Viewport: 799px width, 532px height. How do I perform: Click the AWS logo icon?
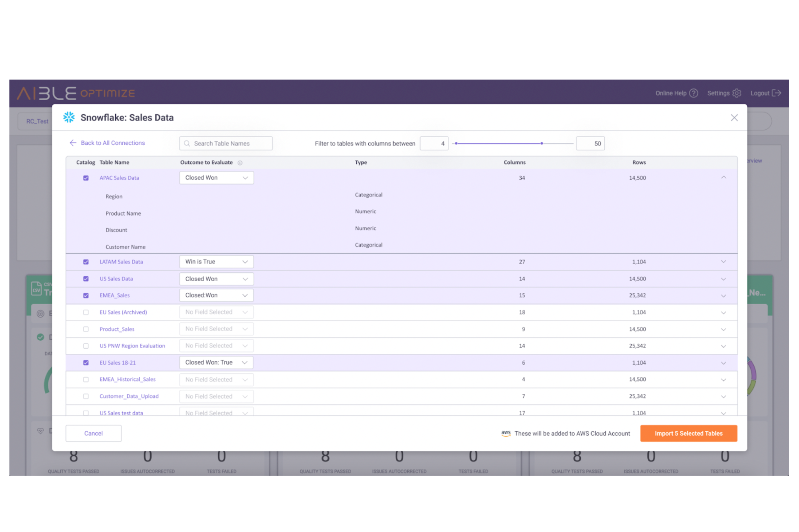pyautogui.click(x=506, y=433)
